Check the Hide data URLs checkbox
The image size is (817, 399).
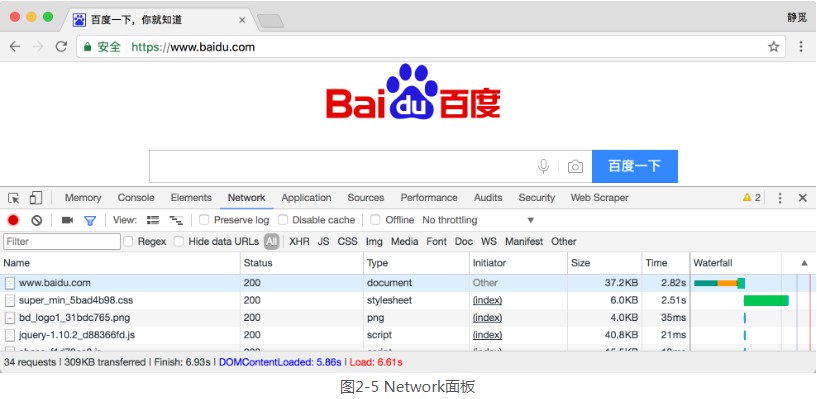179,242
